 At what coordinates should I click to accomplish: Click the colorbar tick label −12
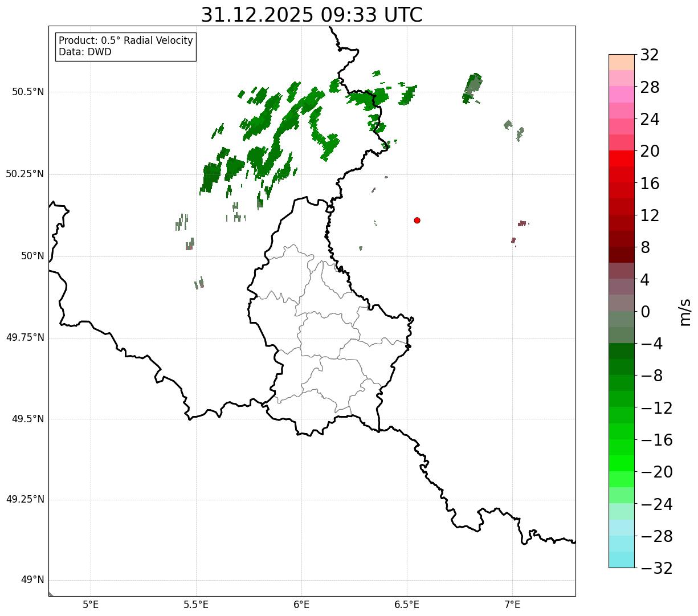click(x=656, y=408)
